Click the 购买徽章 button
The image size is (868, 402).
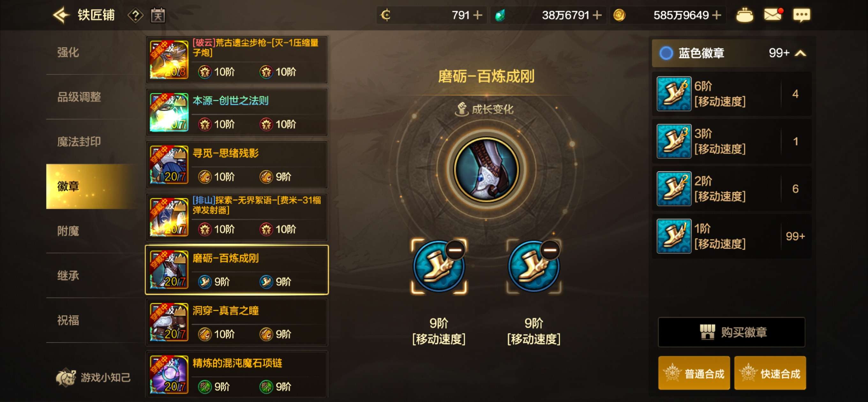click(731, 332)
